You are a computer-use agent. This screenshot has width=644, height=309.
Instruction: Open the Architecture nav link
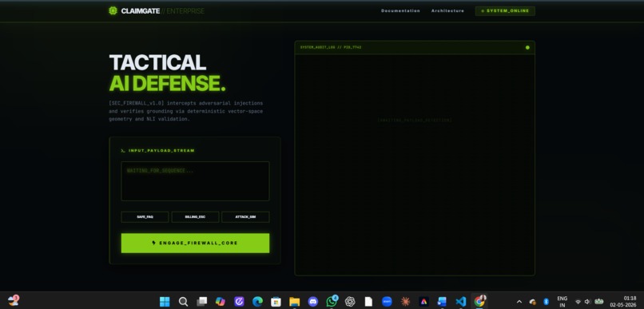447,11
